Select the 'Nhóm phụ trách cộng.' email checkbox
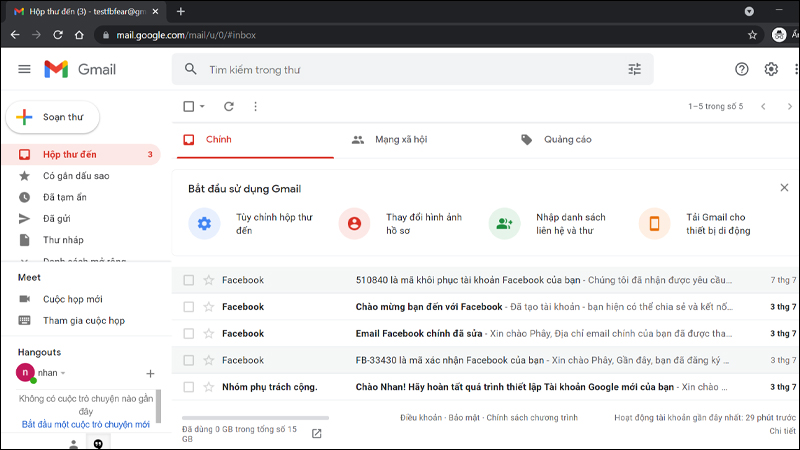800x450 pixels. pos(189,387)
